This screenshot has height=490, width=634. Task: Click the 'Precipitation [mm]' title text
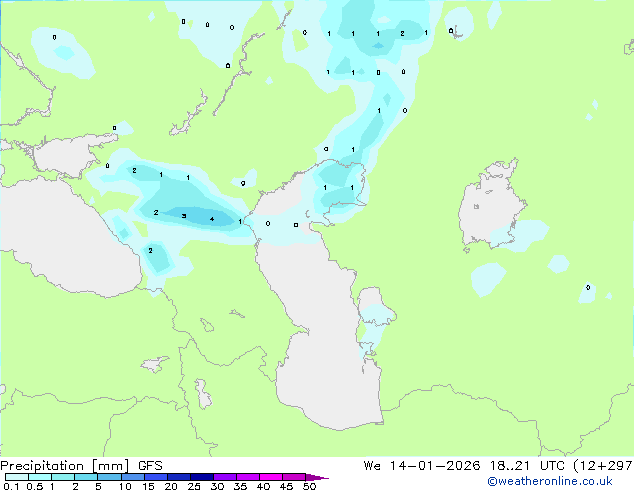point(65,466)
